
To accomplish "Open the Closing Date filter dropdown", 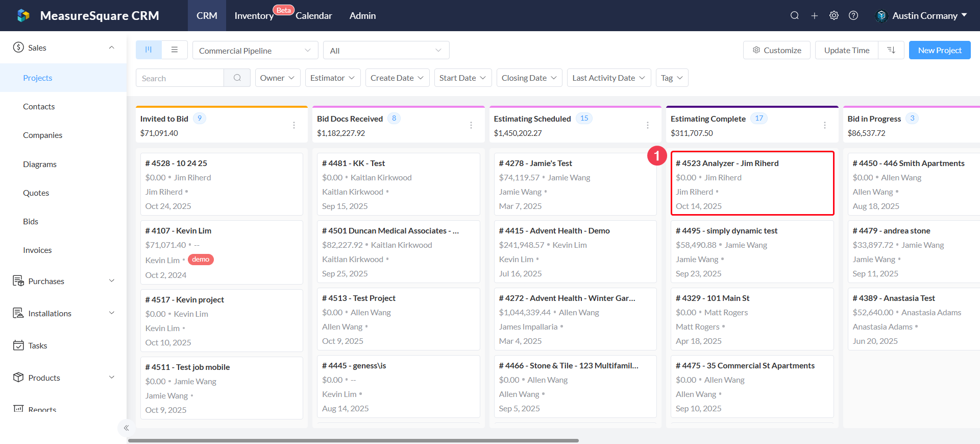I will [529, 78].
